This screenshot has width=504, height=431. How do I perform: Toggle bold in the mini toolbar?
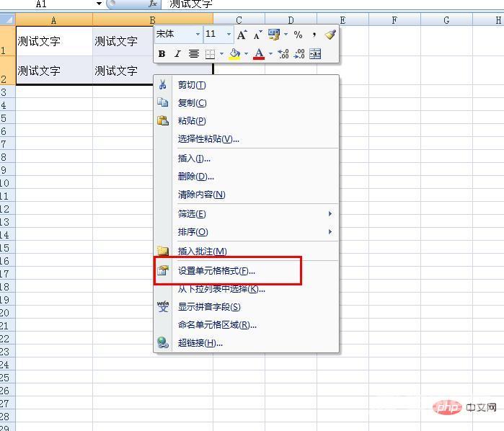162,54
